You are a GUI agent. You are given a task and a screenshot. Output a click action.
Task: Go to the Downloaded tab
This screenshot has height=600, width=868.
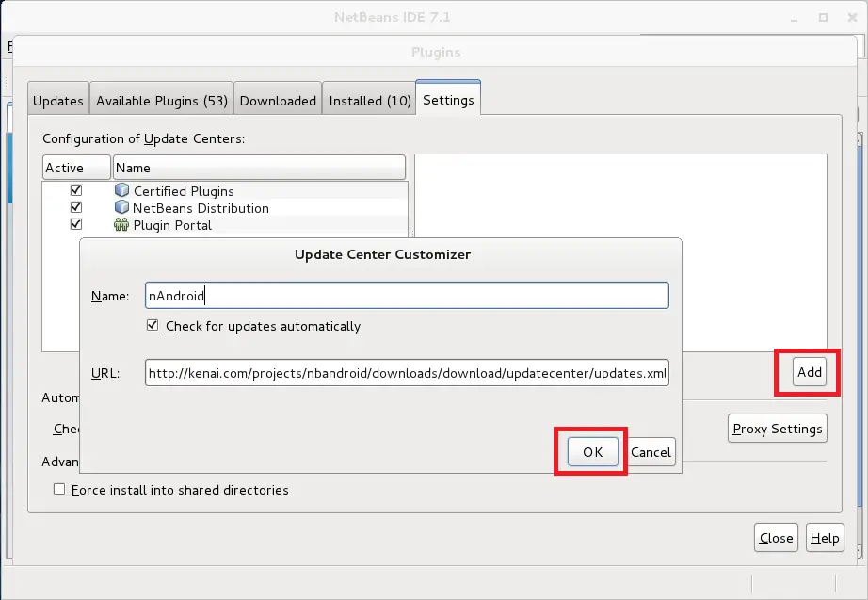tap(278, 100)
